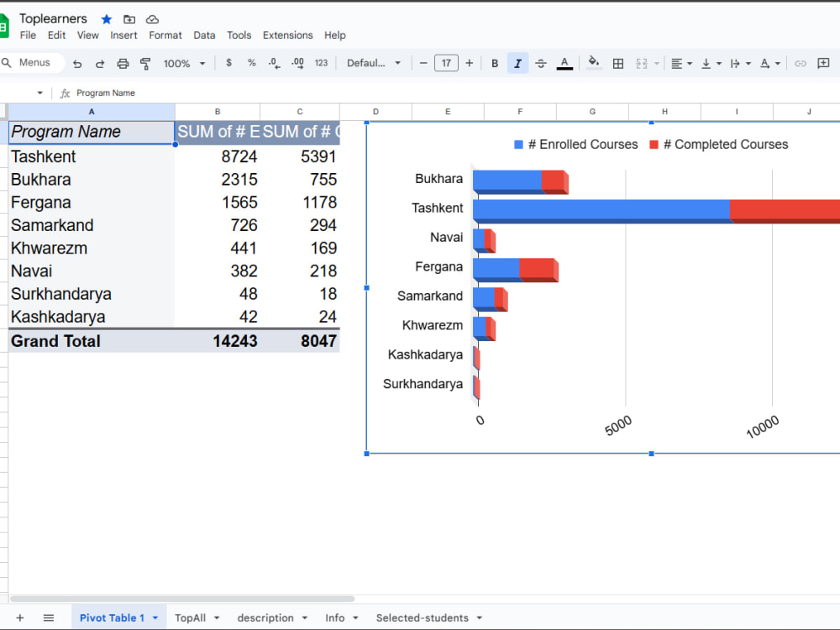Open the Data menu
Screen dimensions: 840x630
point(204,34)
